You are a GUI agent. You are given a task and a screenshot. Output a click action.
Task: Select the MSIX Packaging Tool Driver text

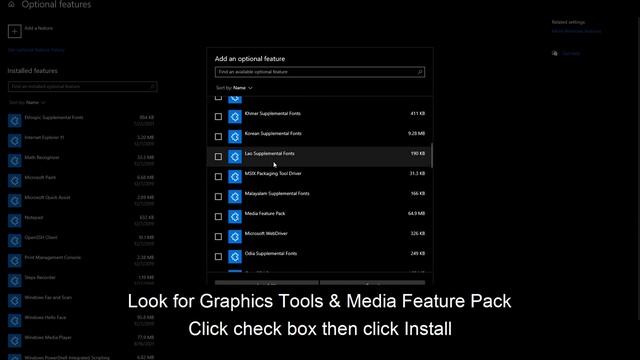[x=273, y=173]
